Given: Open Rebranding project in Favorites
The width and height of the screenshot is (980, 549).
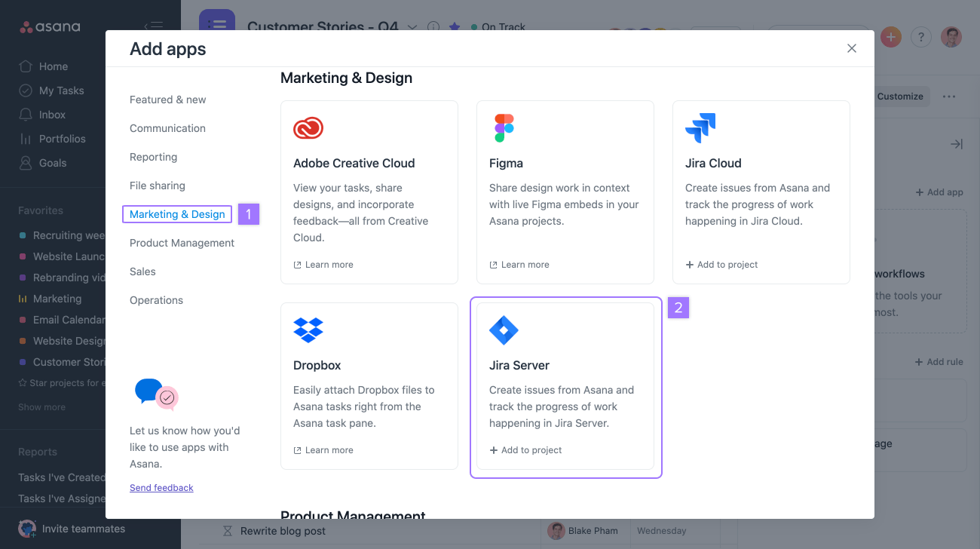Looking at the screenshot, I should (62, 278).
